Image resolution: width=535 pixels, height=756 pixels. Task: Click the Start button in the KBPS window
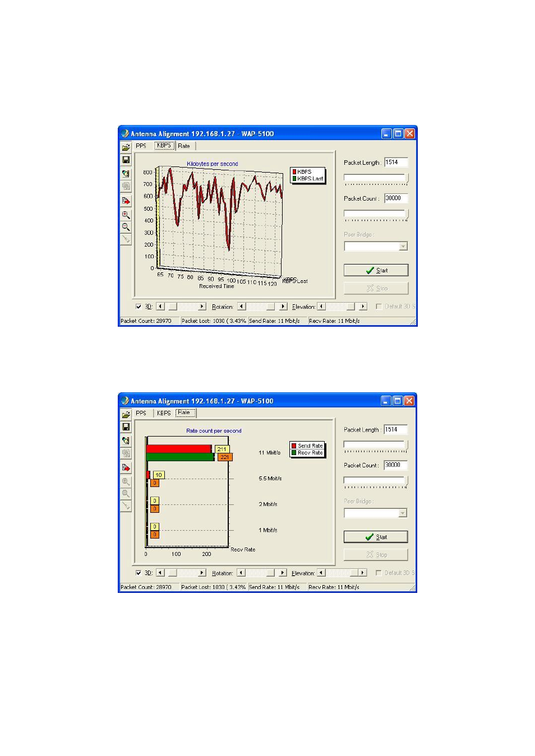(376, 270)
